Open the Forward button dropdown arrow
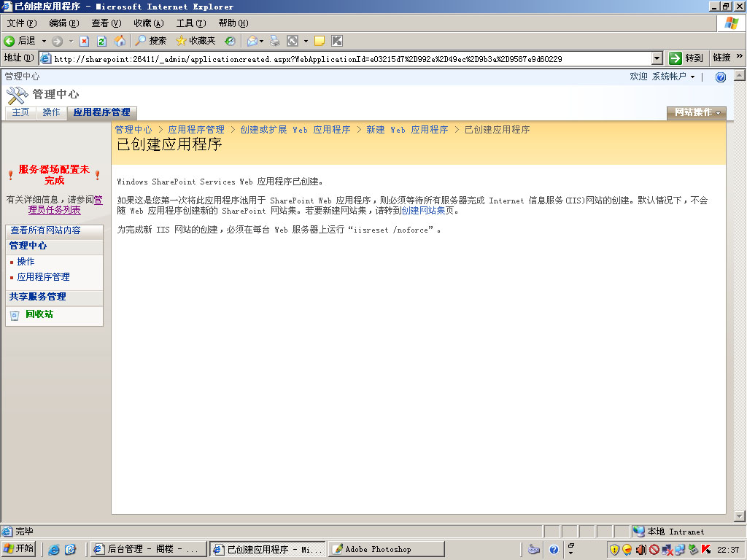747x560 pixels. pyautogui.click(x=71, y=41)
